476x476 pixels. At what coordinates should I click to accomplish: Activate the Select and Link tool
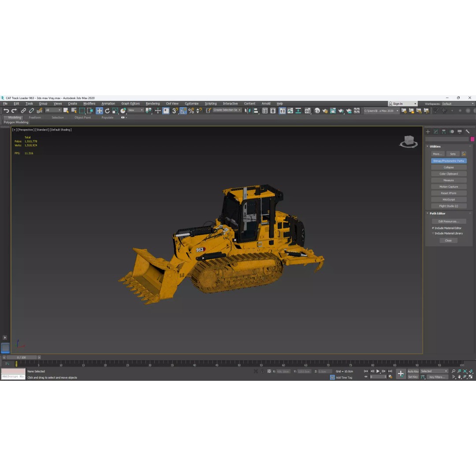[x=23, y=111]
